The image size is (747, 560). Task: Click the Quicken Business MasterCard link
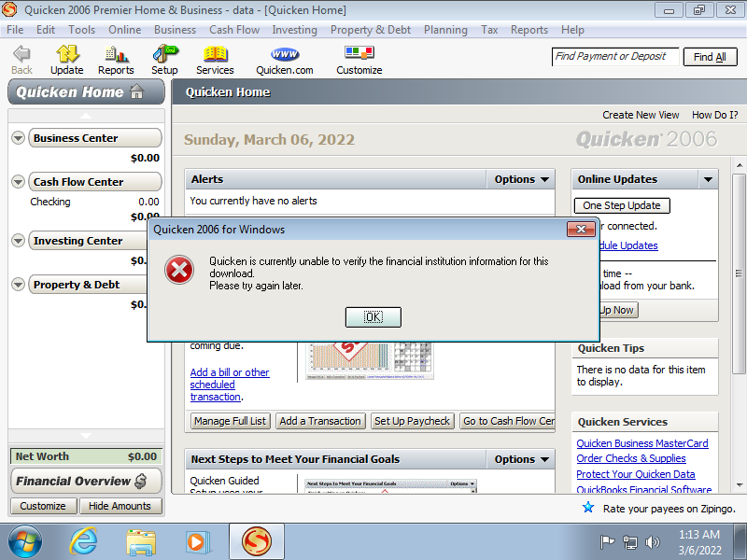point(642,443)
